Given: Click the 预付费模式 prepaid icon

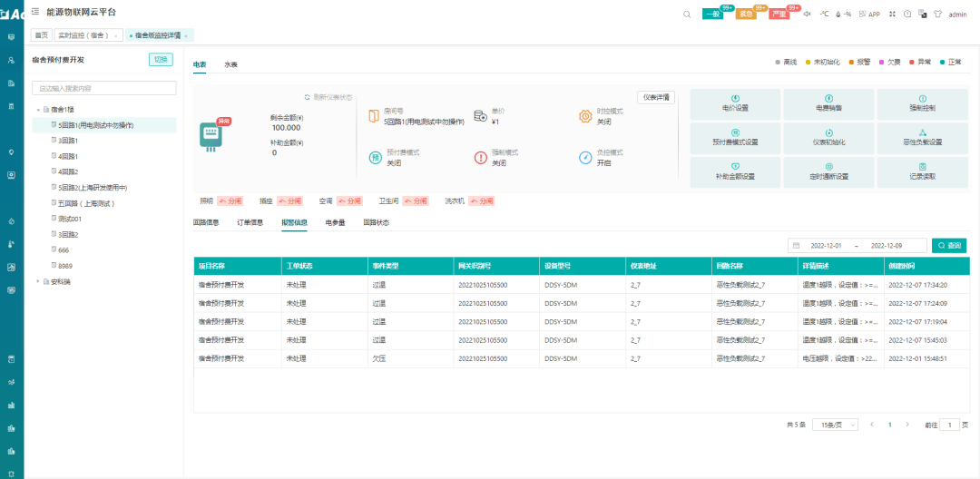Looking at the screenshot, I should (375, 157).
